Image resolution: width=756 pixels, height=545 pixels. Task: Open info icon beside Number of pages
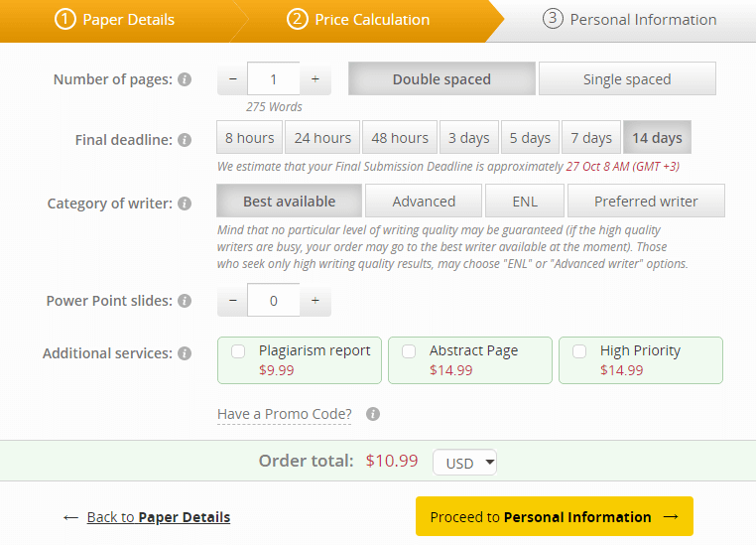coord(185,79)
